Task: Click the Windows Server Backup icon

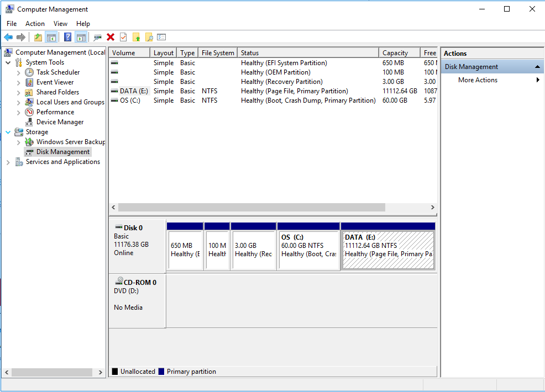Action: tap(29, 142)
